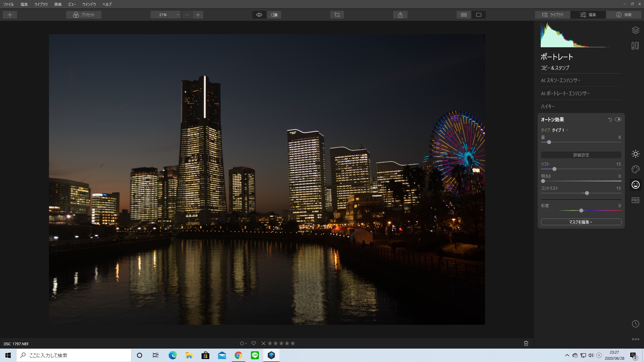This screenshot has width=644, height=362.
Task: Click the プリセット button
Action: point(84,15)
